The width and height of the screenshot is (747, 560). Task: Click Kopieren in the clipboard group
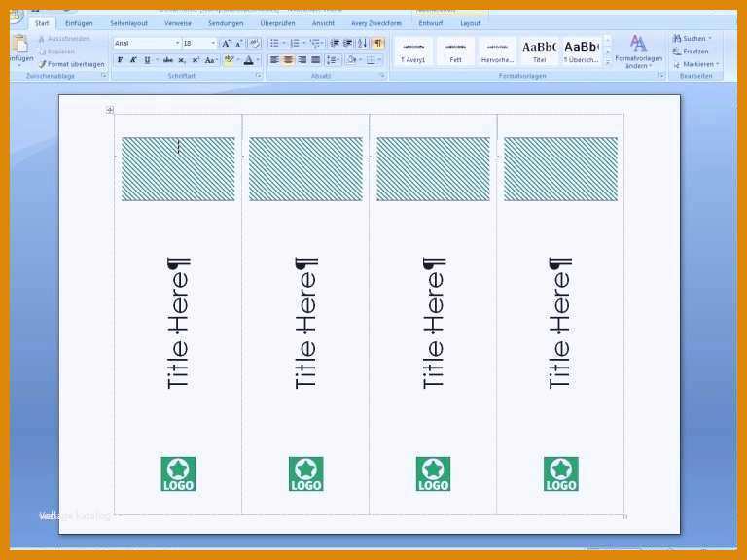[x=57, y=52]
